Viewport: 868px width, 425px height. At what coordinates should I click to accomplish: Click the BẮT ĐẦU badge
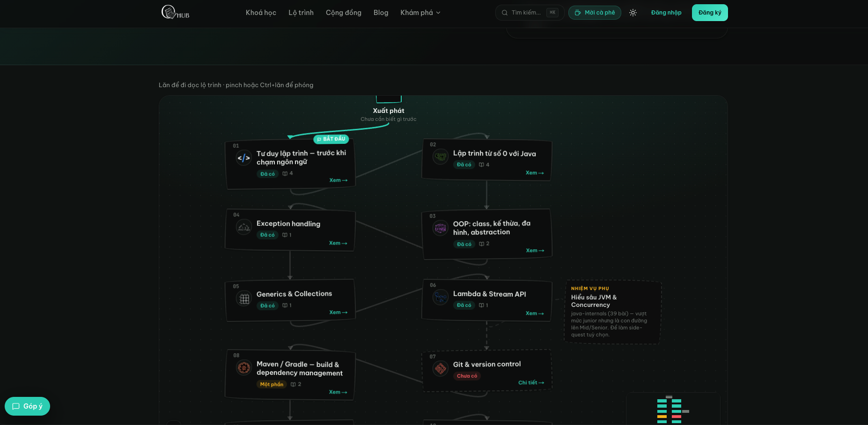coord(331,139)
